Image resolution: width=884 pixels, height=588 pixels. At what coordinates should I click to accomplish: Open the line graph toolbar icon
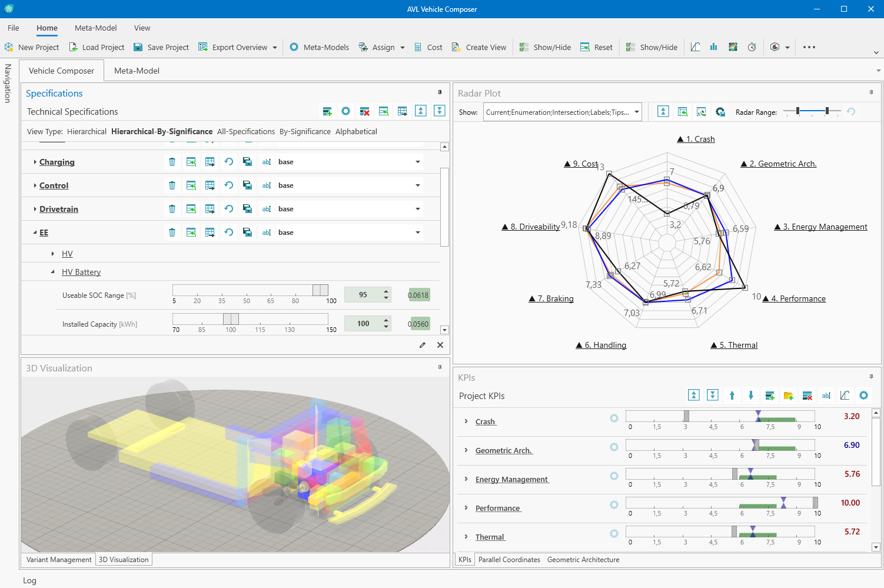[695, 47]
